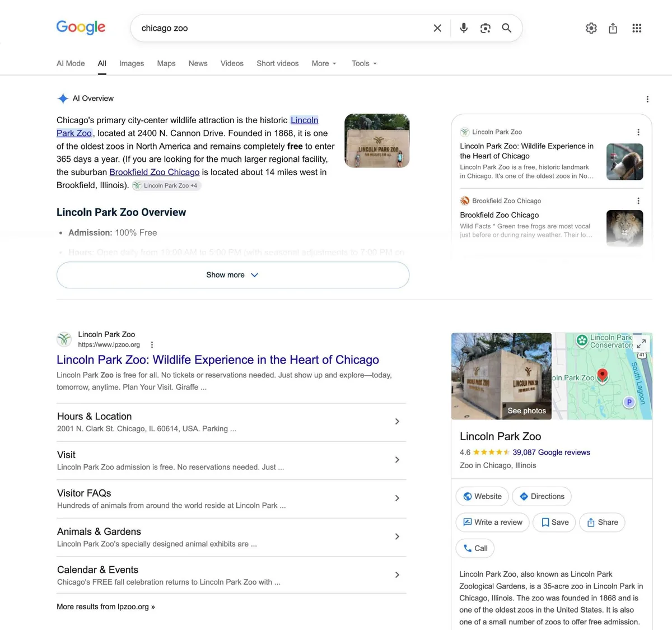Open three-dot menu on Brookfield Zoo Chicago card
The width and height of the screenshot is (672, 630).
tap(638, 201)
